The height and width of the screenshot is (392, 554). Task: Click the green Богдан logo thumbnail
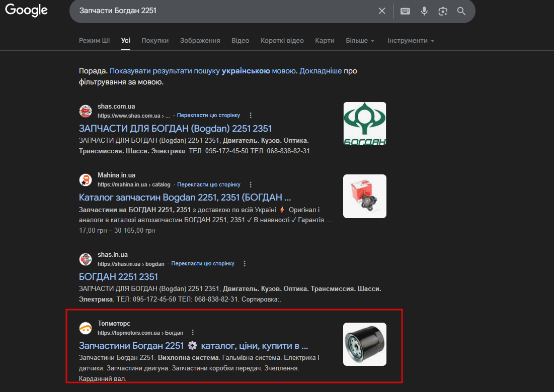pyautogui.click(x=365, y=124)
